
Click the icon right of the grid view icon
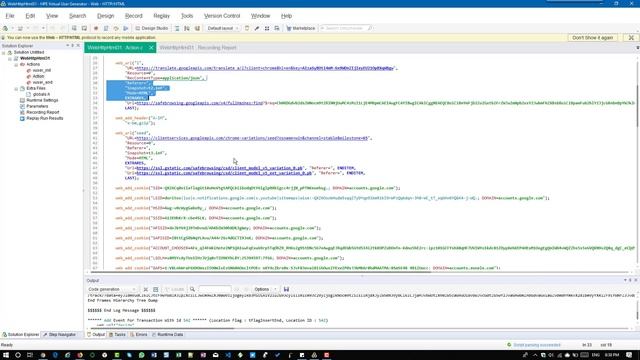[x=277, y=29]
